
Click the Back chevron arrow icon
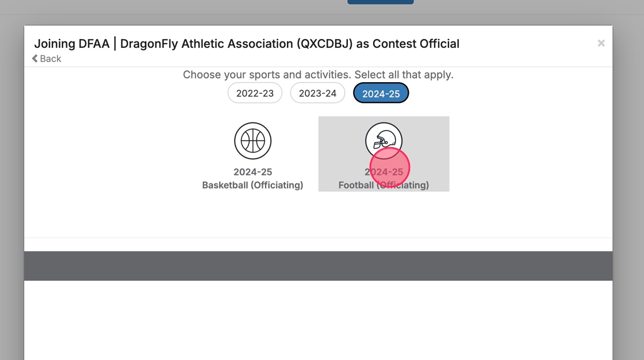[x=35, y=59]
